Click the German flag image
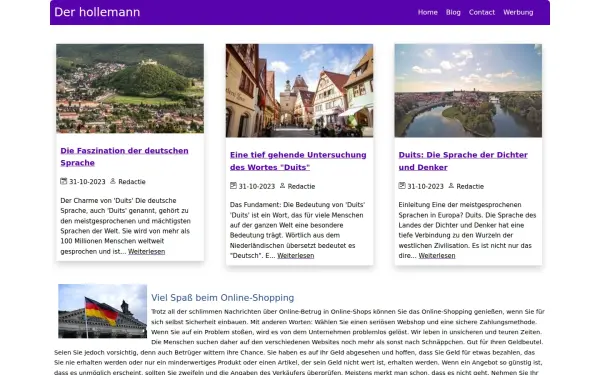The image size is (600, 375). [103, 311]
